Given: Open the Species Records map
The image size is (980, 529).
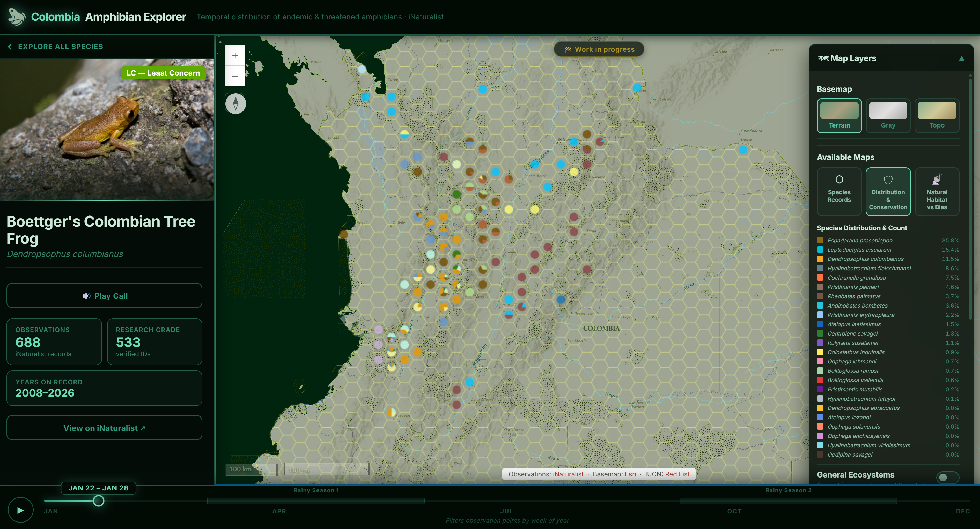Looking at the screenshot, I should [x=839, y=192].
